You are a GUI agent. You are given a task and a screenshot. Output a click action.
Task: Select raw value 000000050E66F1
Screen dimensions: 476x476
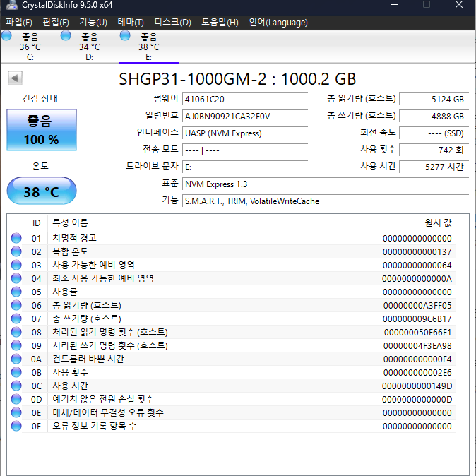(x=417, y=332)
